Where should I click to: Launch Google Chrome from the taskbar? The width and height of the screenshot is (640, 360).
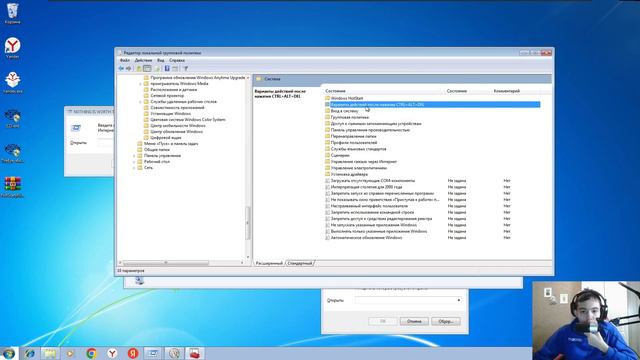tap(91, 353)
